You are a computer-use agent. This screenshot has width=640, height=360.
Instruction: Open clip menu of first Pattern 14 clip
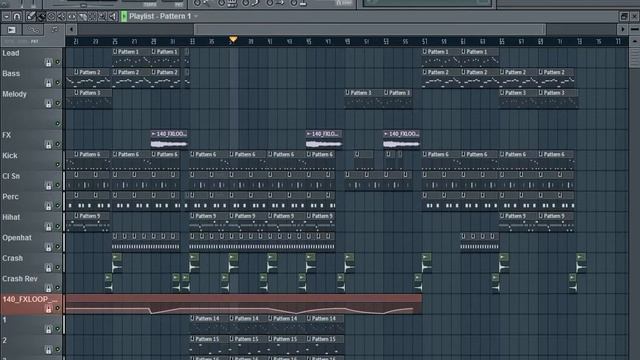click(192, 318)
